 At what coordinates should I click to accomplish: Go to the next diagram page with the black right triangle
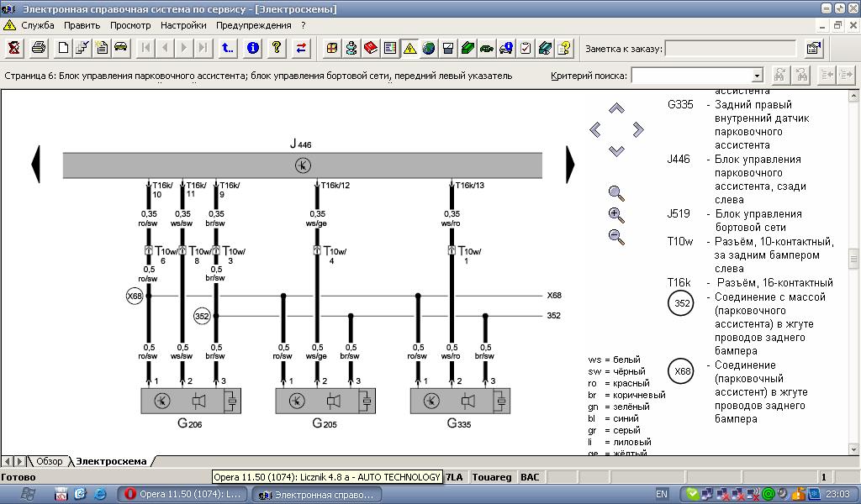tap(570, 164)
